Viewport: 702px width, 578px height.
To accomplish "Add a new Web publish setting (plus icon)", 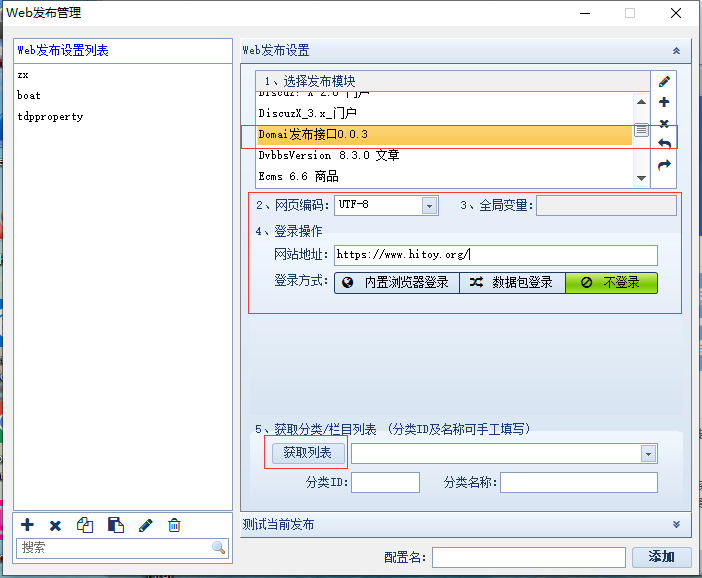I will pos(27,525).
